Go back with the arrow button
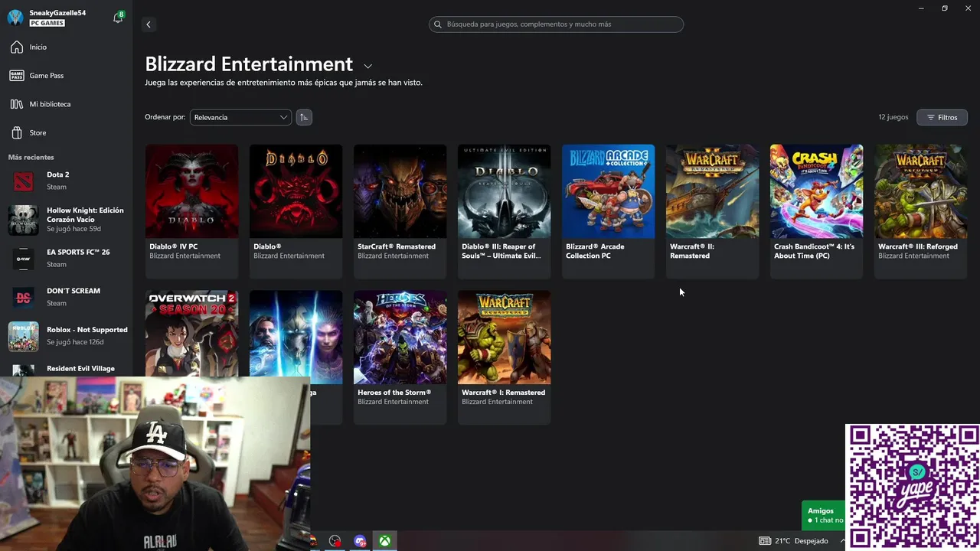980x551 pixels. [x=149, y=24]
